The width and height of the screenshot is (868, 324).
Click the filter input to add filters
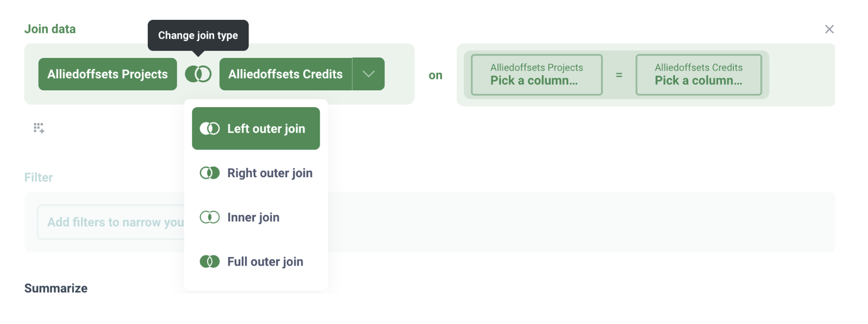click(112, 222)
